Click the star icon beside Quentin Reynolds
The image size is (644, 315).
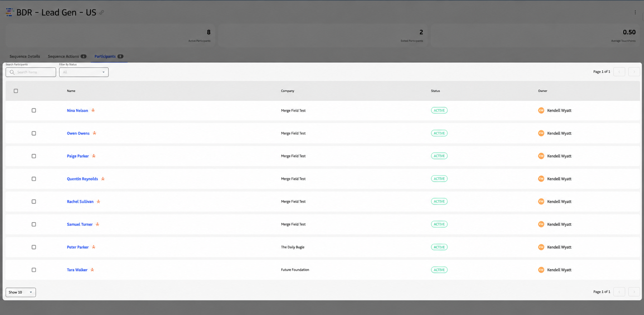[103, 179]
